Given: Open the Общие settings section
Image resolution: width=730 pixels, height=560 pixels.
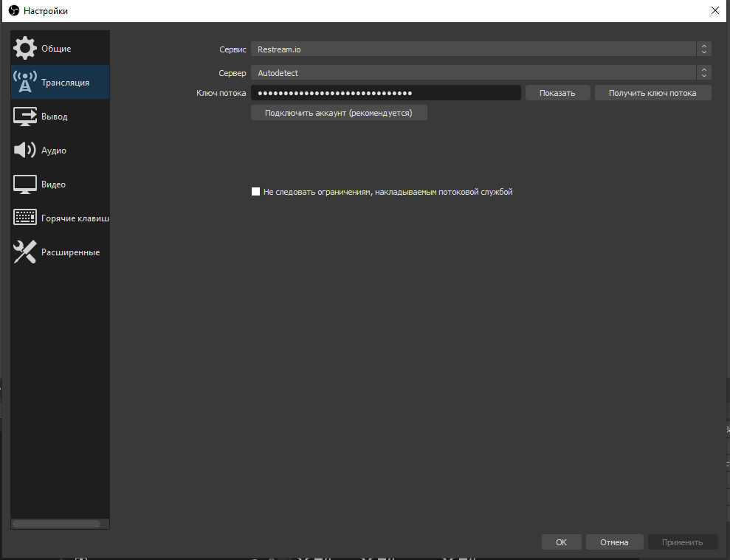Looking at the screenshot, I should [x=60, y=48].
